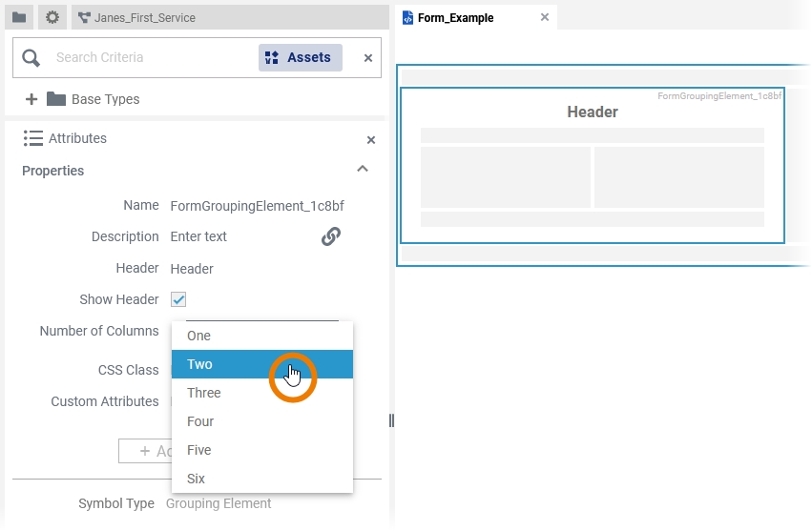This screenshot has width=812, height=531.
Task: Click the search magnifier icon
Action: click(31, 58)
